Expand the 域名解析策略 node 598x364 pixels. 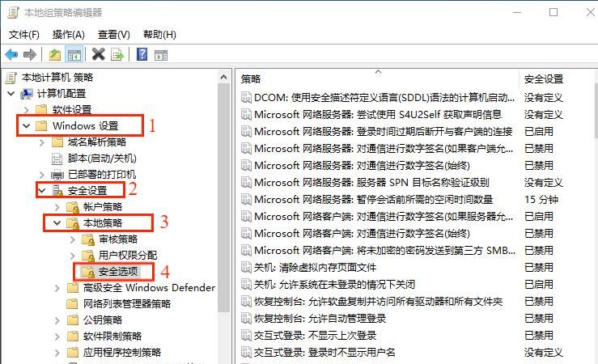[41, 142]
